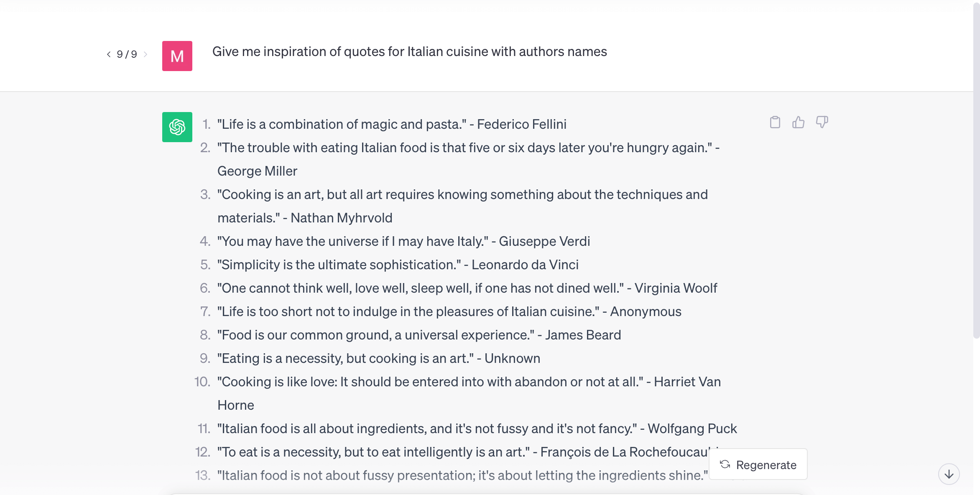Viewport: 980px width, 495px height.
Task: Click the Italian cuisine quotes prompt text
Action: coord(409,51)
